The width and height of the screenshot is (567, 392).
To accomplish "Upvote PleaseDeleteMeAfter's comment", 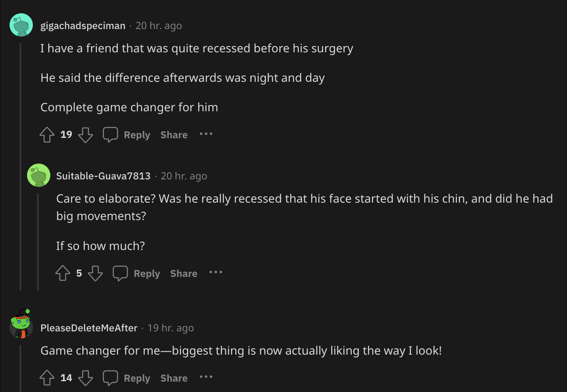I will [47, 378].
